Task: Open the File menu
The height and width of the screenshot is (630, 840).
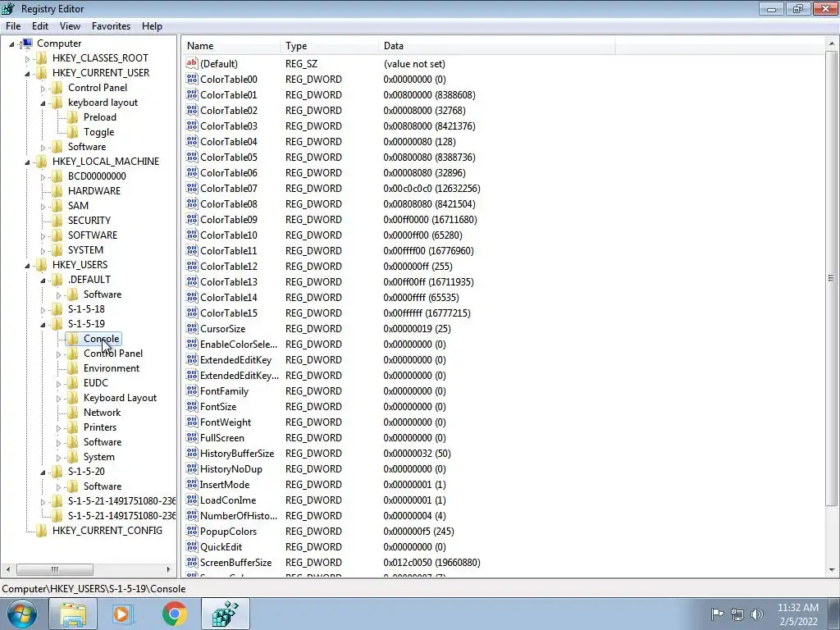Action: 13,25
